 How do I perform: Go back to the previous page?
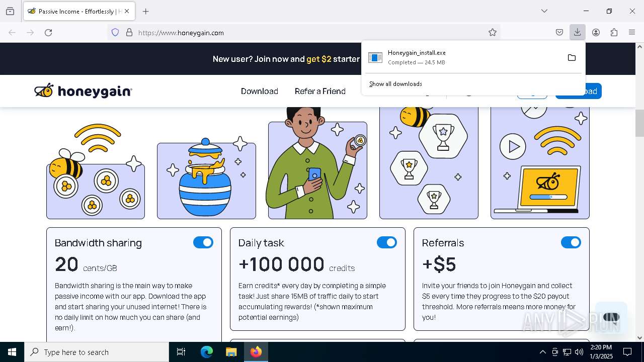click(12, 33)
